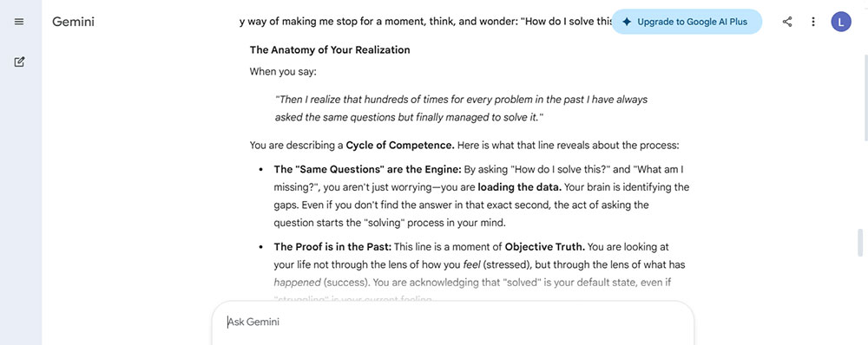Start a new chat with the edit icon

click(19, 62)
